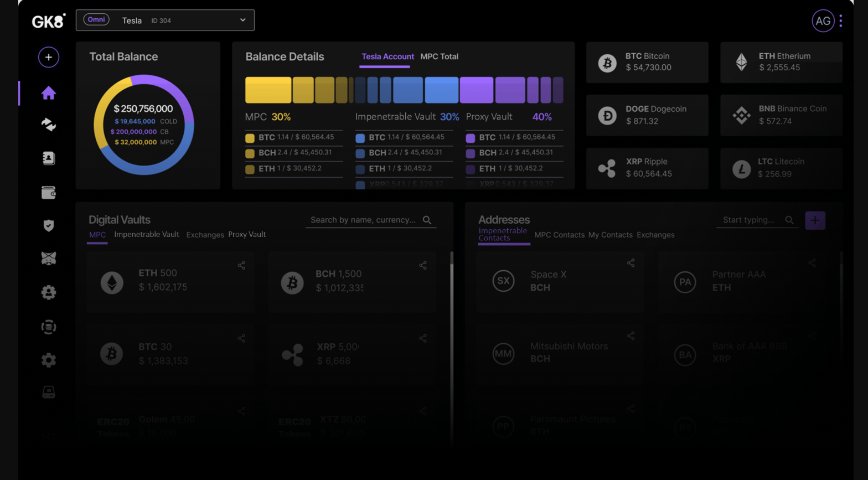
Task: Click the $ 32,000,000 MPC line
Action: tap(144, 142)
